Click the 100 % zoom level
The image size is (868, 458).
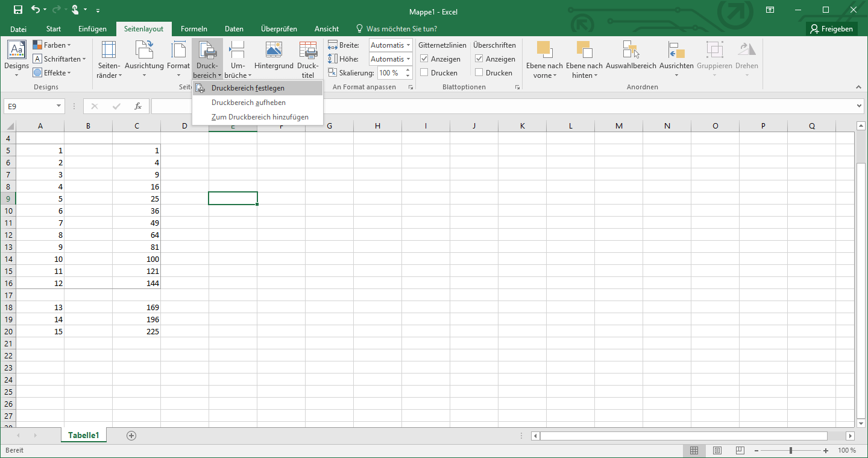coord(847,451)
